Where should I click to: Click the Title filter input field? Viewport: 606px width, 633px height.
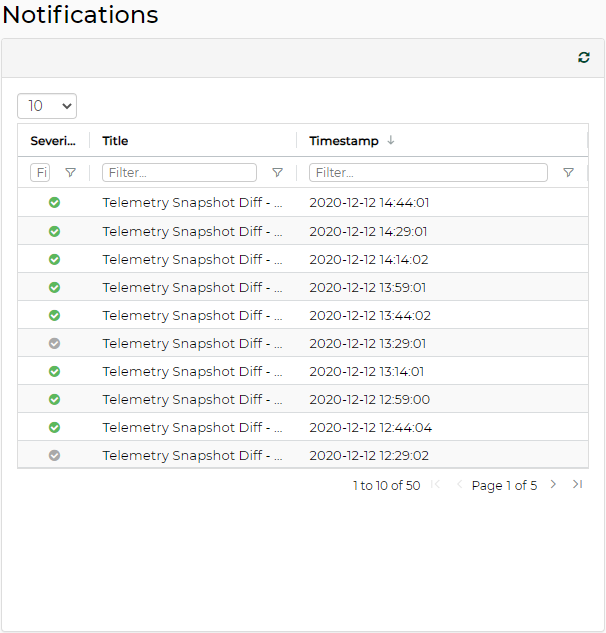tap(179, 173)
